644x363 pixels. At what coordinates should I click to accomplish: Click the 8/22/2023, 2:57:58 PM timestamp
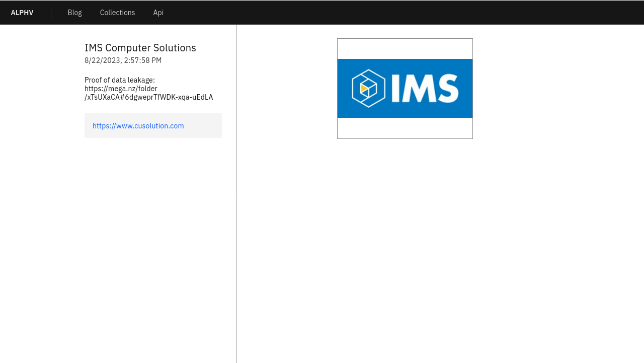[123, 60]
